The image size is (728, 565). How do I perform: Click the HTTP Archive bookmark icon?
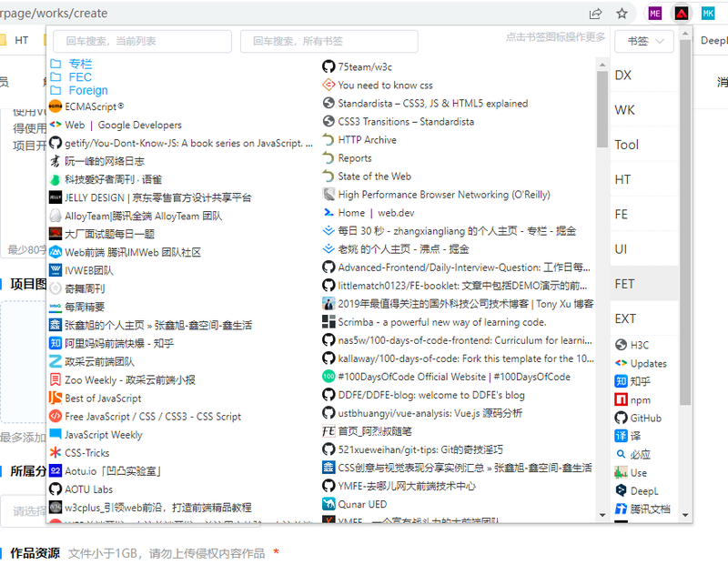coord(329,139)
